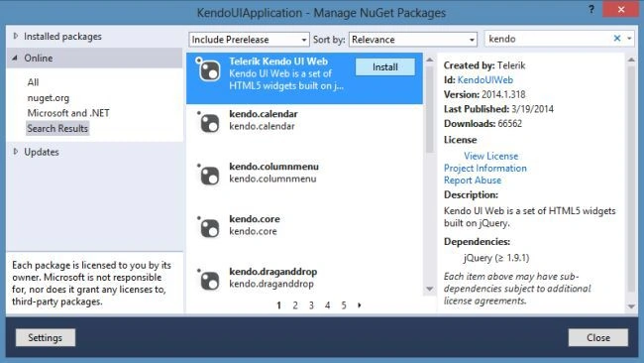Click the jQuery (≥ 1.9.1) dependency
This screenshot has height=363, width=644.
click(496, 258)
